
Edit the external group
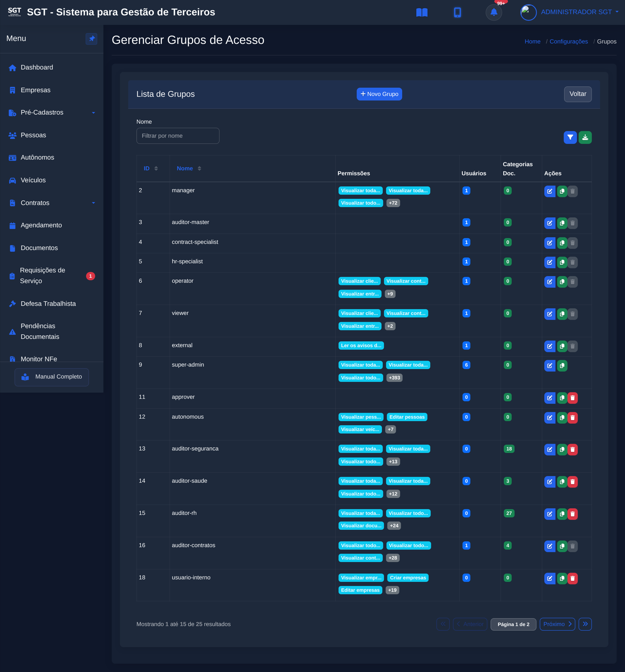(550, 346)
